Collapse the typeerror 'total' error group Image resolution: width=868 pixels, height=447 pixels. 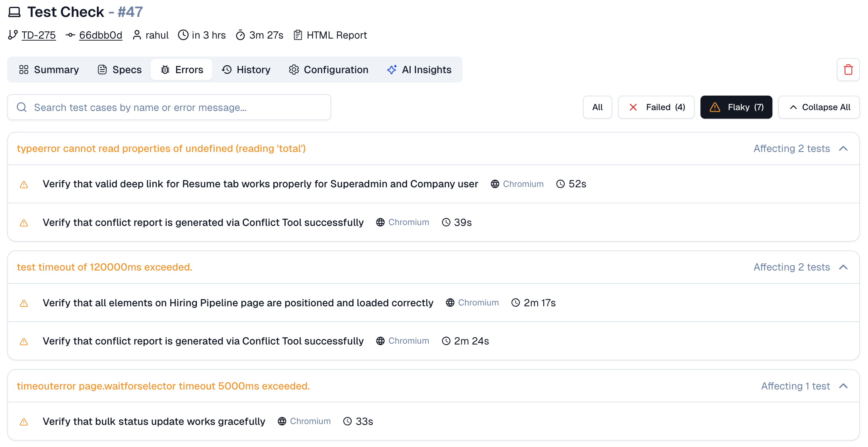coord(843,149)
